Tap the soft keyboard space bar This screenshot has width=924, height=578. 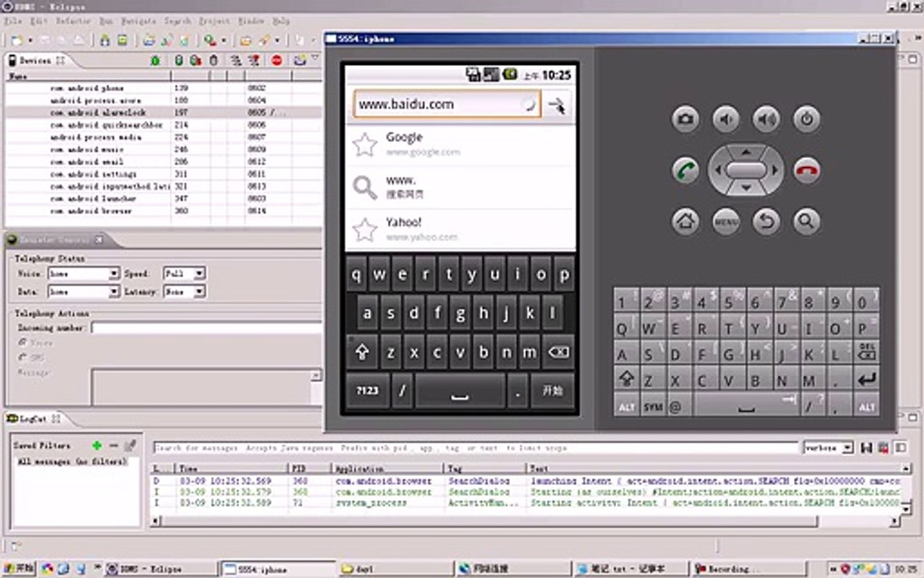click(x=460, y=390)
